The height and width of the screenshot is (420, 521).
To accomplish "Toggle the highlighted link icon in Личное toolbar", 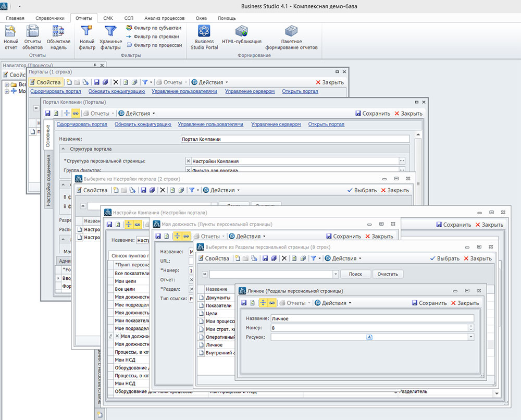I will tap(272, 303).
